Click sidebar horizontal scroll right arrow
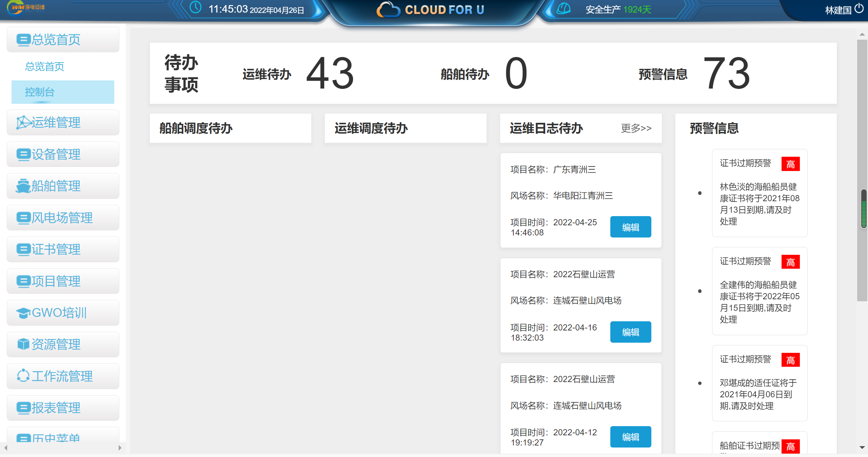Screen dimensions: 868x457 pos(120,448)
